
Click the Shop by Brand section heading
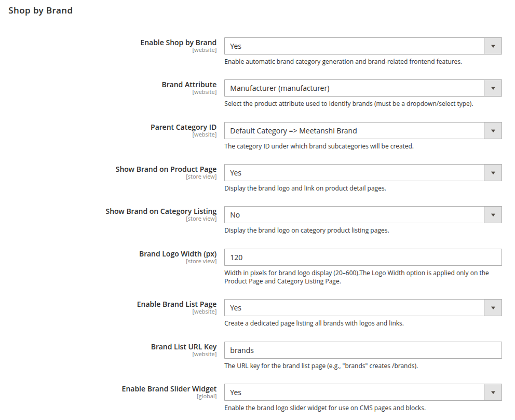click(x=40, y=10)
